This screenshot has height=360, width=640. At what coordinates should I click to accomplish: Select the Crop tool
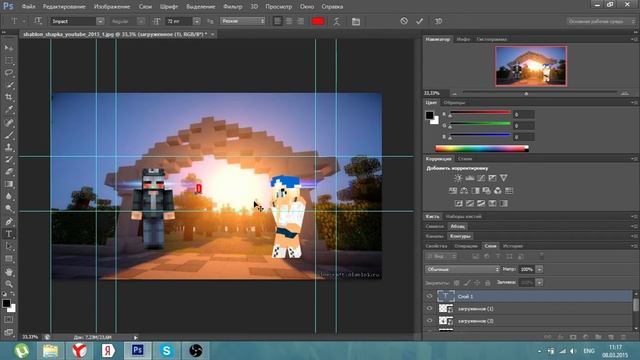pyautogui.click(x=9, y=97)
